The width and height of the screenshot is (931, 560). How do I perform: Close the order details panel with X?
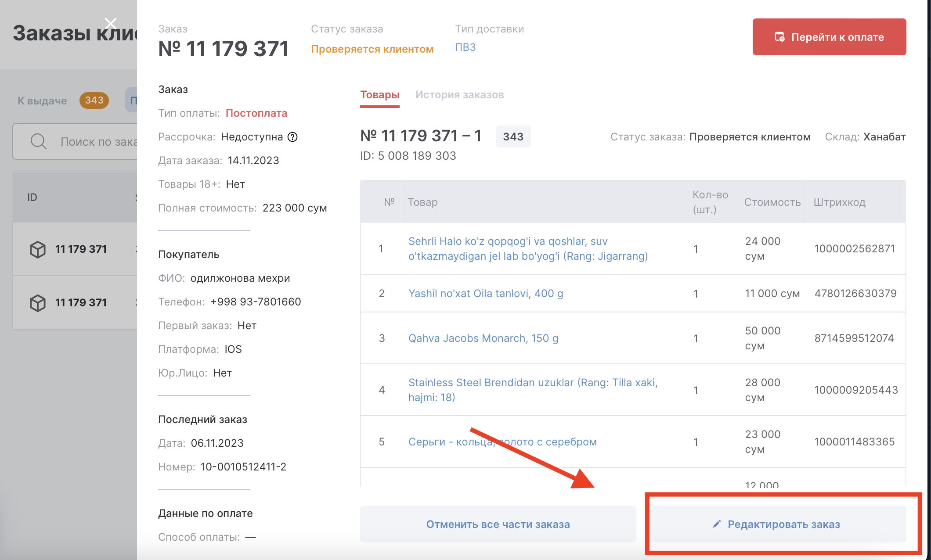111,23
